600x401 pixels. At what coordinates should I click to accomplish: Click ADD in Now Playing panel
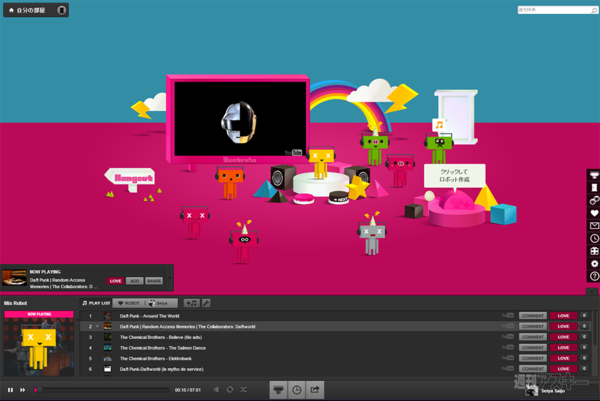(x=135, y=281)
